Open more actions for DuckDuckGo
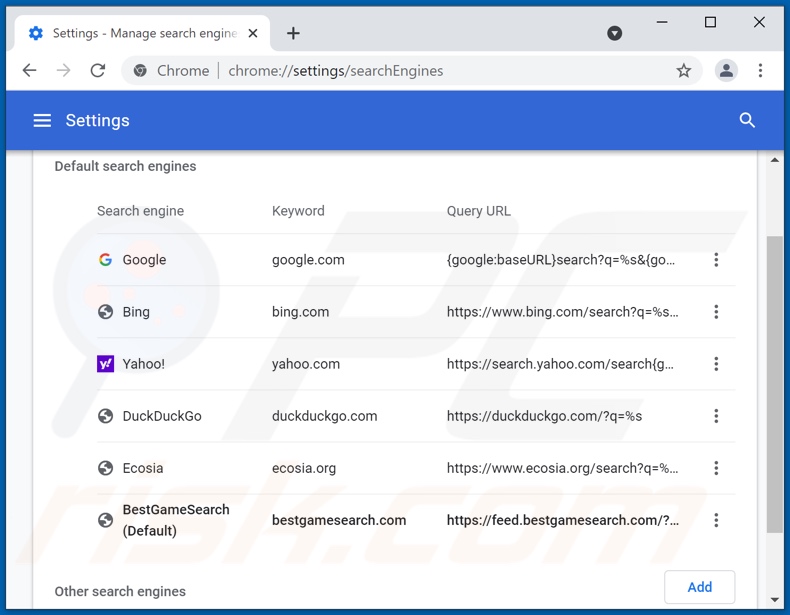 (716, 416)
